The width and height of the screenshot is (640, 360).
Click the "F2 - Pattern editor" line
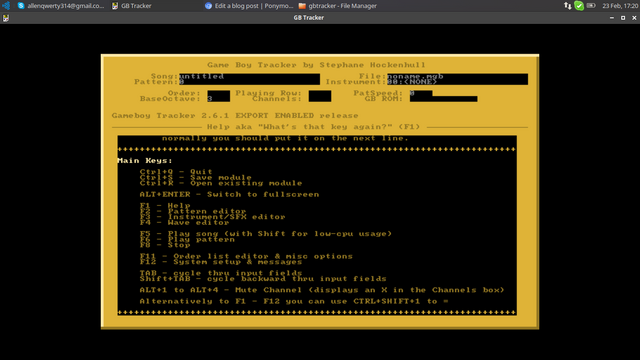pyautogui.click(x=193, y=211)
